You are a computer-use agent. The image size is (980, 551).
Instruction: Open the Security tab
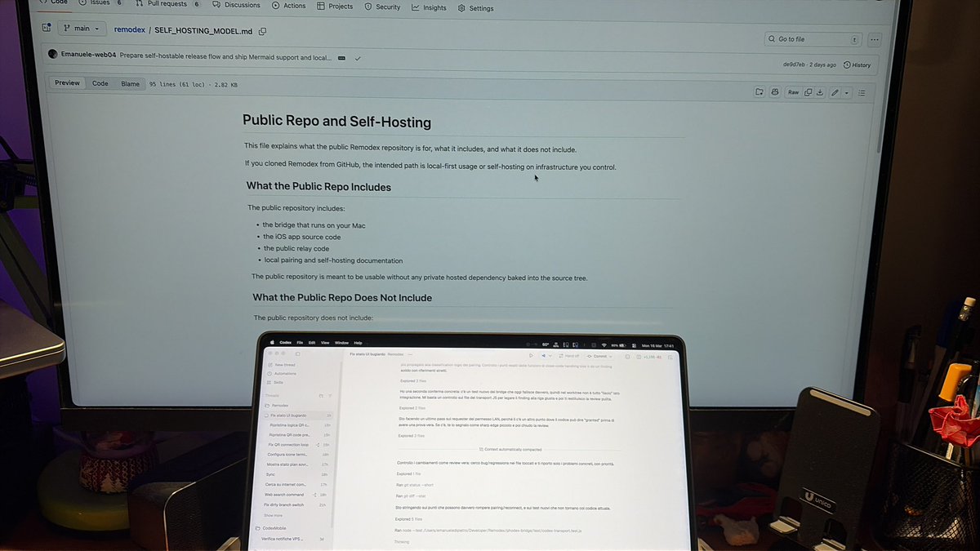tap(382, 7)
